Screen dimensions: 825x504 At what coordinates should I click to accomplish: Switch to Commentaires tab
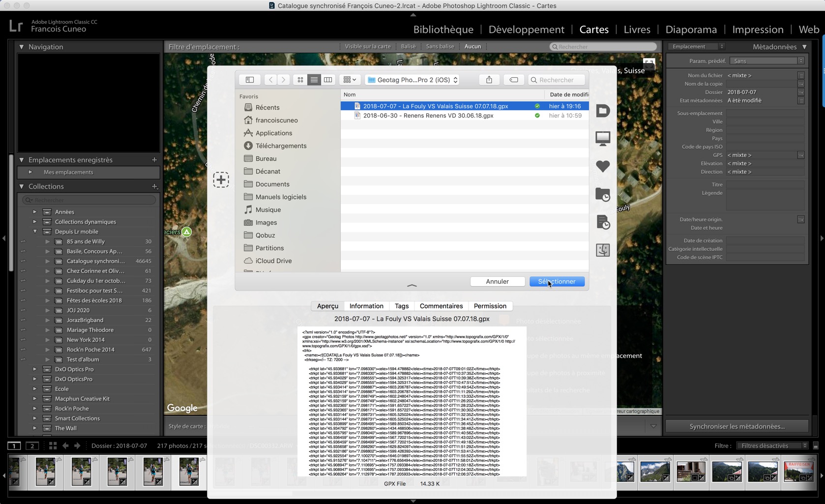[x=441, y=306]
